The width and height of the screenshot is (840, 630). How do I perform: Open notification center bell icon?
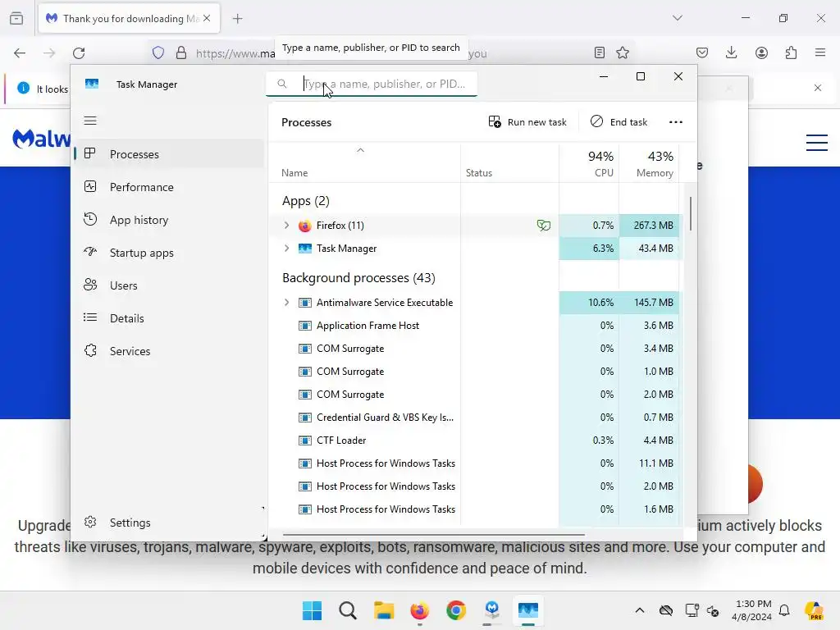(x=784, y=610)
